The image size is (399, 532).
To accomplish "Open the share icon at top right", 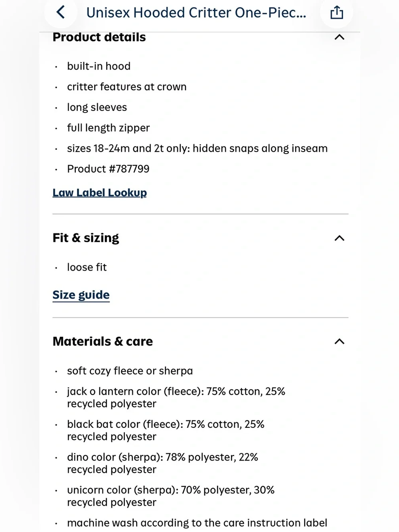I will tap(336, 12).
